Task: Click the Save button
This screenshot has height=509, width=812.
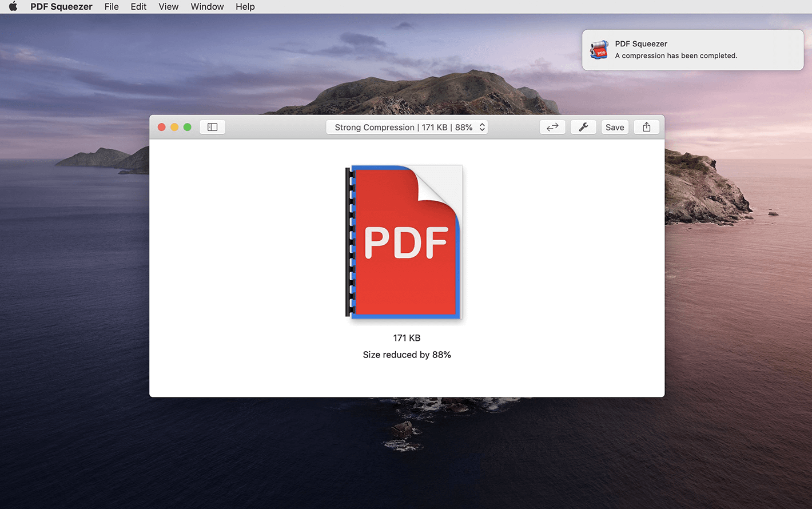Action: pos(615,127)
